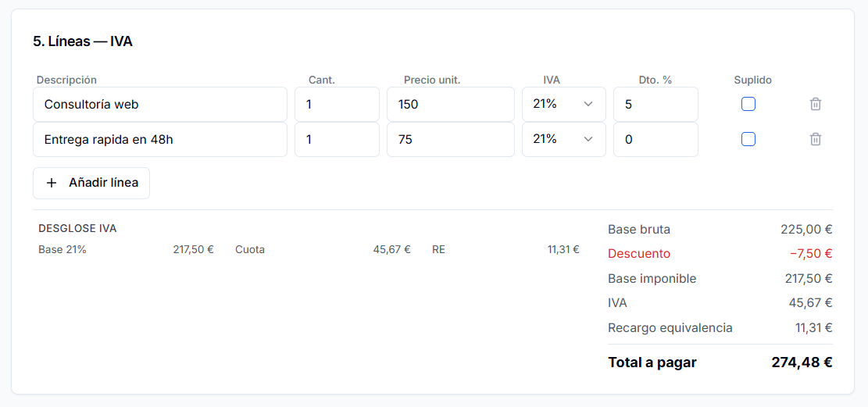Edit the Consultoría web description field

pyautogui.click(x=160, y=104)
